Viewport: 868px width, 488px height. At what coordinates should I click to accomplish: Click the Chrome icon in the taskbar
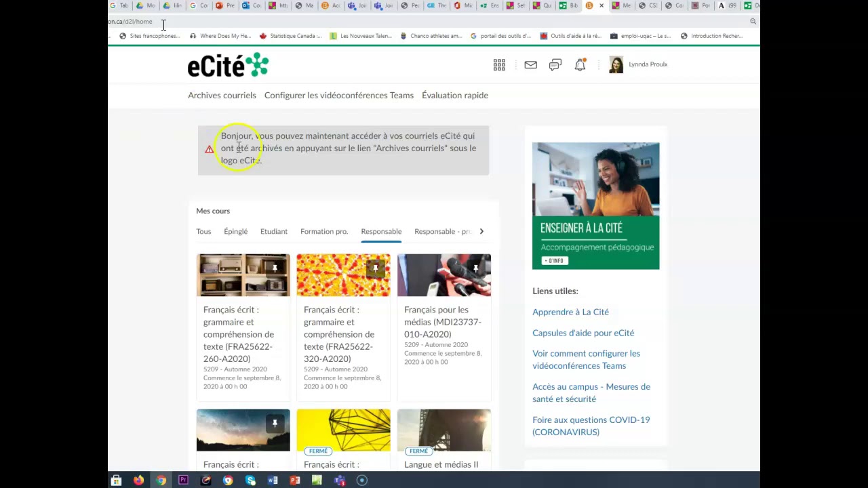161,481
